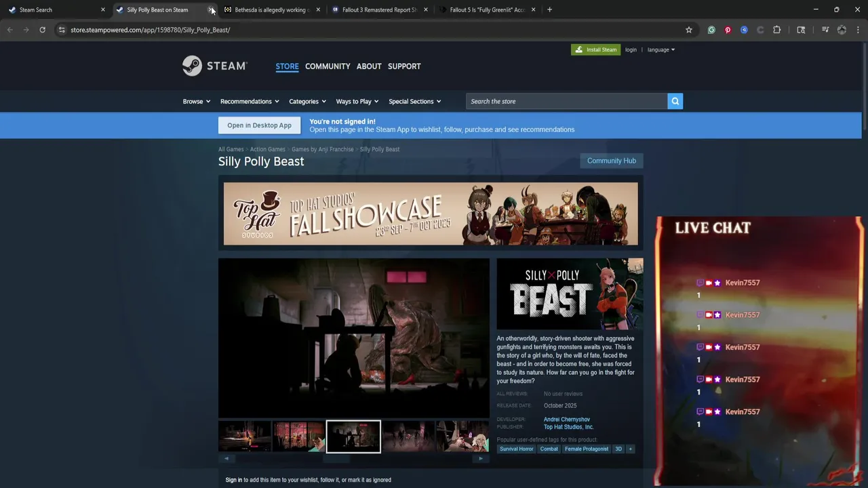Select the fourth screenshot thumbnail
Image resolution: width=868 pixels, height=488 pixels.
click(408, 436)
